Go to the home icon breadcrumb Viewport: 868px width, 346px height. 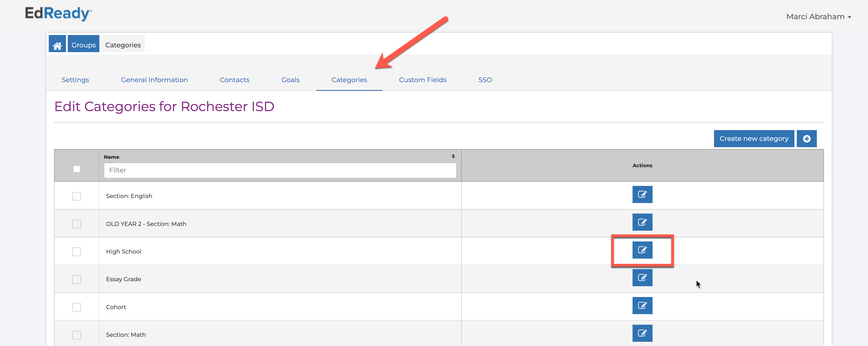57,44
